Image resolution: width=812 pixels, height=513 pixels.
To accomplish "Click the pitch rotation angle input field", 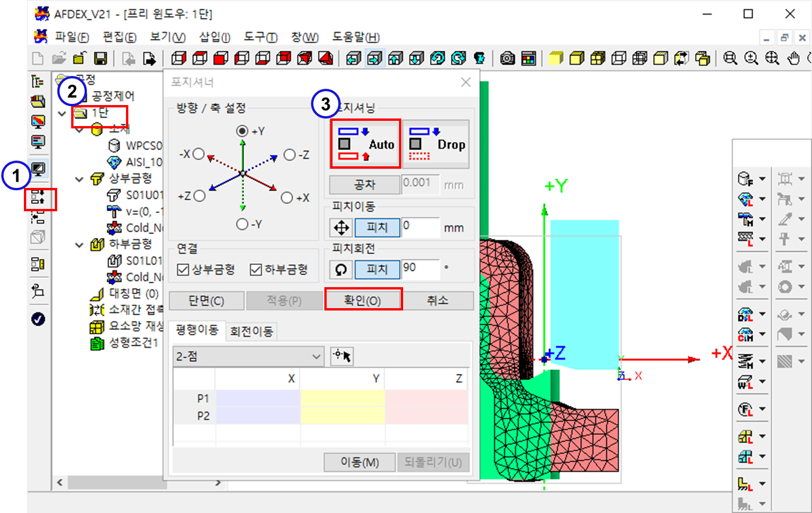I will click(x=420, y=268).
